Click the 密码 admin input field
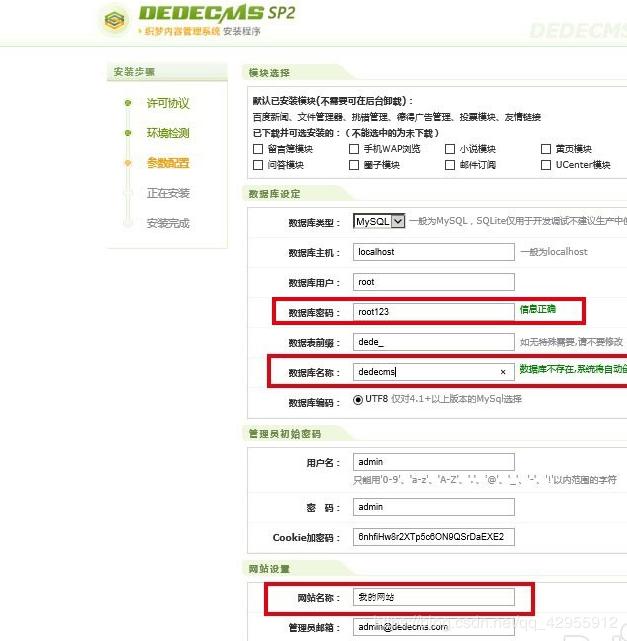Screen dimensions: 627x641 [434, 507]
